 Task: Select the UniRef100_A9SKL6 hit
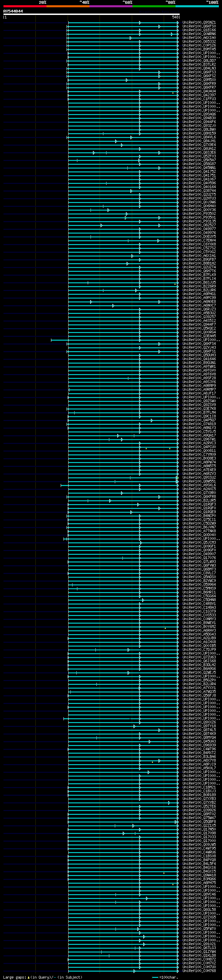pos(199,485)
